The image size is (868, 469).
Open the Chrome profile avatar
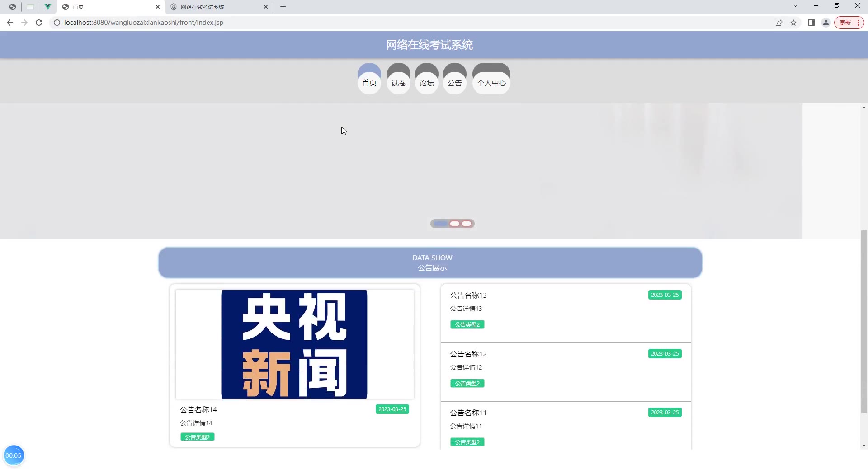[x=826, y=23]
